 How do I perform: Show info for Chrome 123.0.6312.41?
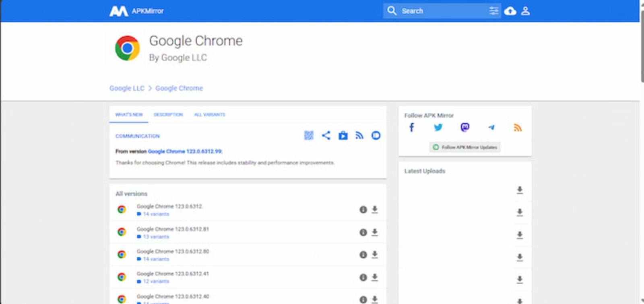click(x=363, y=277)
